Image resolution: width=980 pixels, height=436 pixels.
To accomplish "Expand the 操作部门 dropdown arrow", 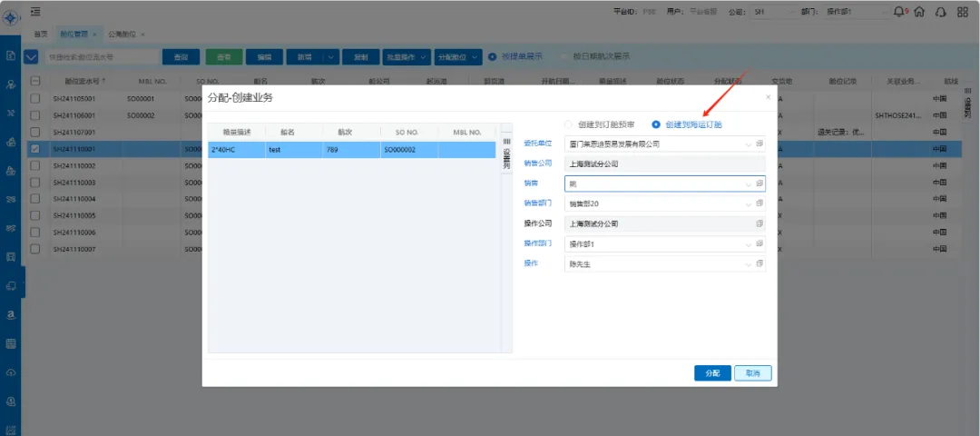I will click(x=748, y=243).
